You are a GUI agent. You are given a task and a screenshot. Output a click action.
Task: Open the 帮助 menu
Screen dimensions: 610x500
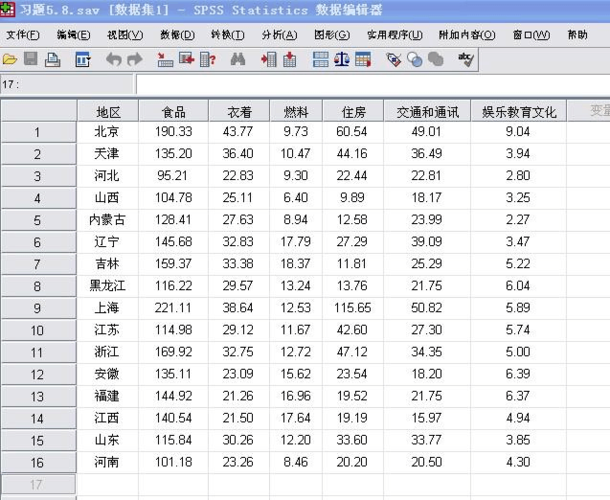(x=577, y=35)
